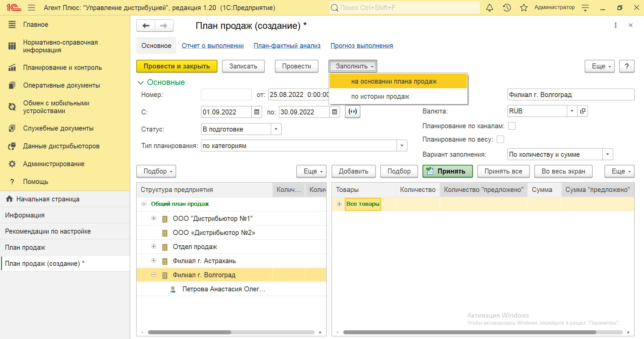Image resolution: width=644 pixels, height=339 pixels.
Task: Open calendar picker for end date 30.09.2022
Action: tap(335, 112)
